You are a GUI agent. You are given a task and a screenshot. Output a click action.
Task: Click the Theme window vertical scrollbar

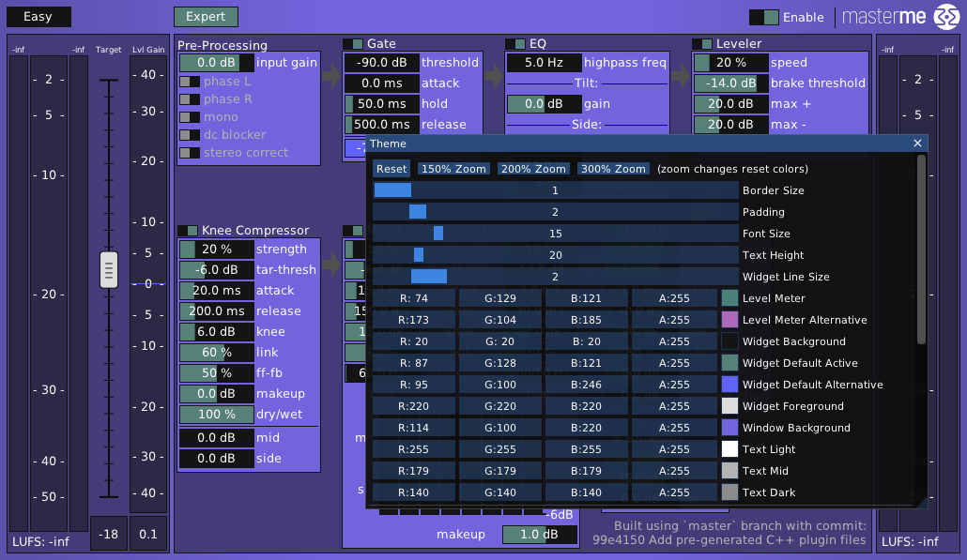[921, 249]
